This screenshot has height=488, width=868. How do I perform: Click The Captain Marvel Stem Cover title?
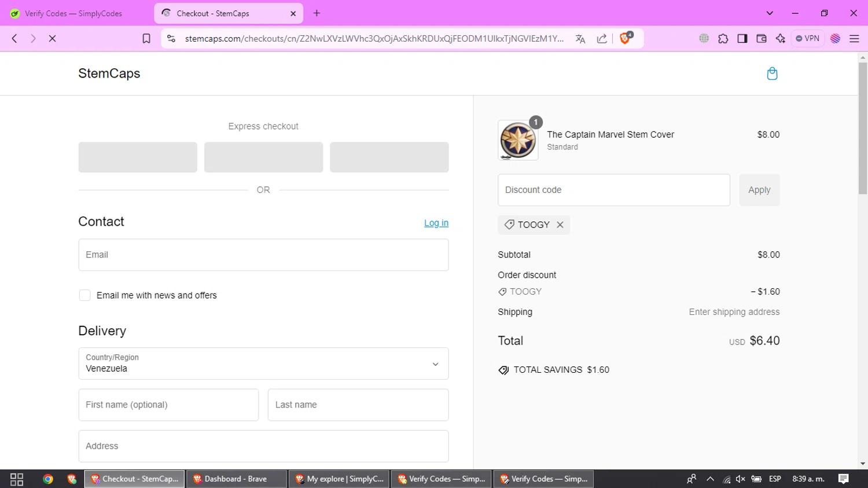(610, 134)
